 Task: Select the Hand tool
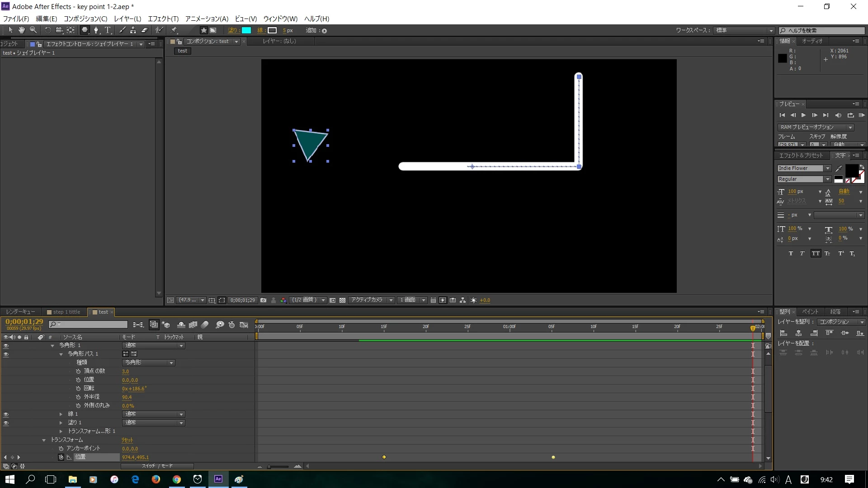pos(21,30)
